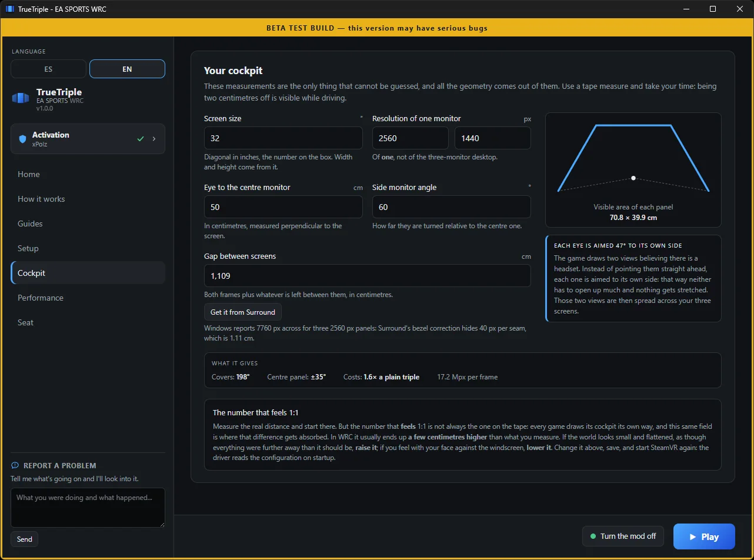Image resolution: width=754 pixels, height=560 pixels.
Task: Focus the Eye to the centre monitor field
Action: (283, 207)
